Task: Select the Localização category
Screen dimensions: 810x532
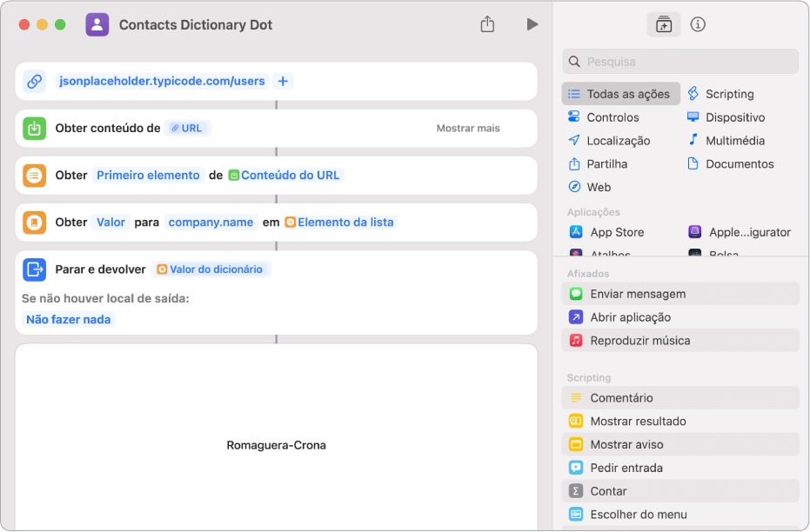Action: coord(608,140)
